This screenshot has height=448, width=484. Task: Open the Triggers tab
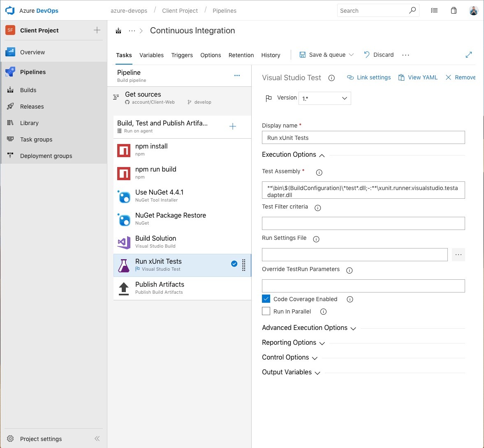coord(182,55)
